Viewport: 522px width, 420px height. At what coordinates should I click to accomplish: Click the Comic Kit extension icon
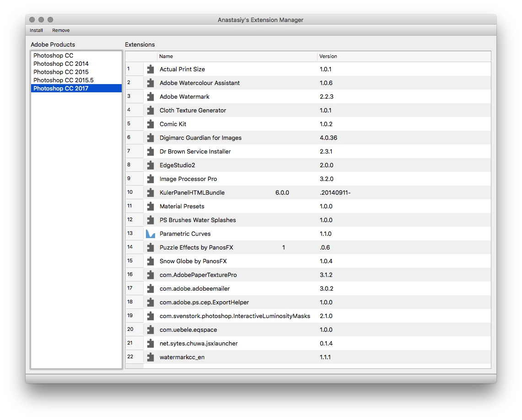click(151, 124)
